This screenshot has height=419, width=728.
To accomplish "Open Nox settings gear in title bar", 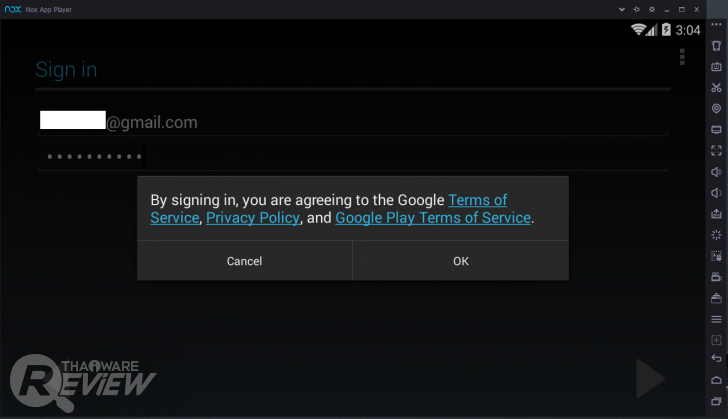I will tap(651, 9).
